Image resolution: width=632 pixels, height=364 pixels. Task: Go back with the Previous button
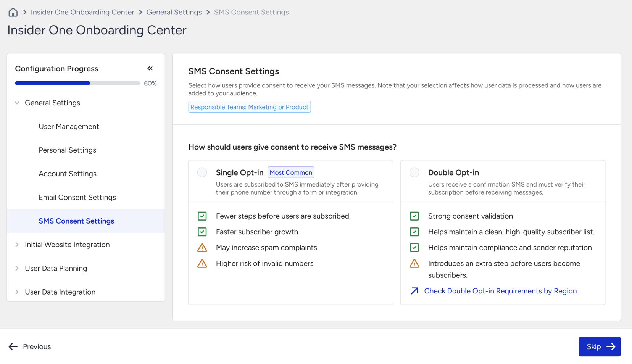pos(30,346)
